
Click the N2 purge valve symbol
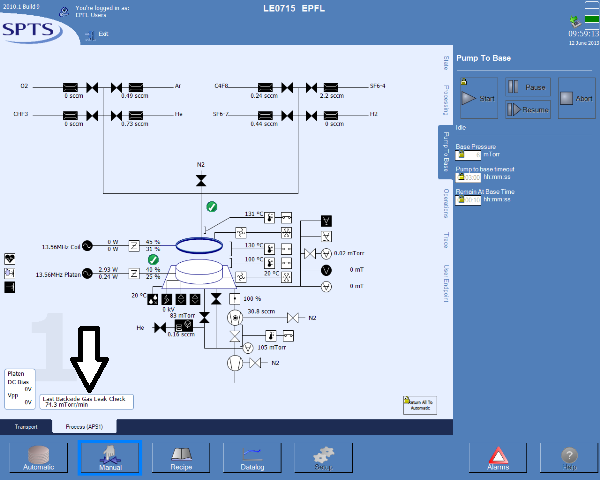201,180
